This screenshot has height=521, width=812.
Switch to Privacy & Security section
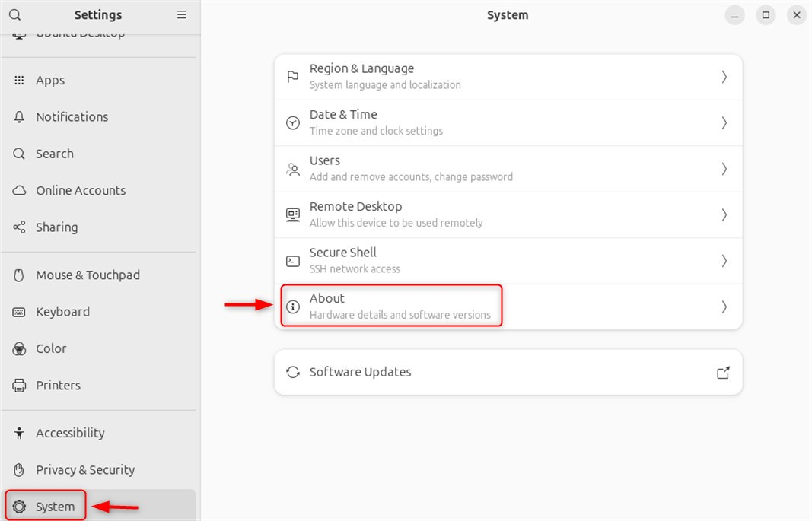point(86,469)
